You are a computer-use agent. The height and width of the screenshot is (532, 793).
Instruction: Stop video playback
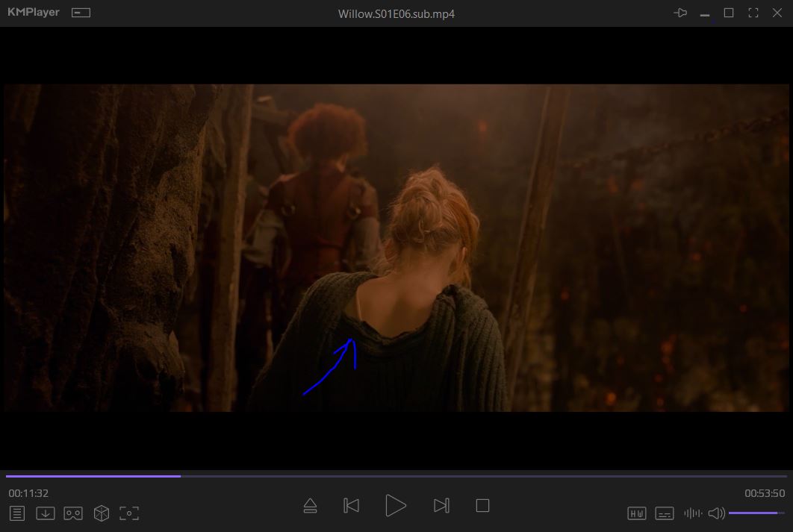pyautogui.click(x=482, y=506)
